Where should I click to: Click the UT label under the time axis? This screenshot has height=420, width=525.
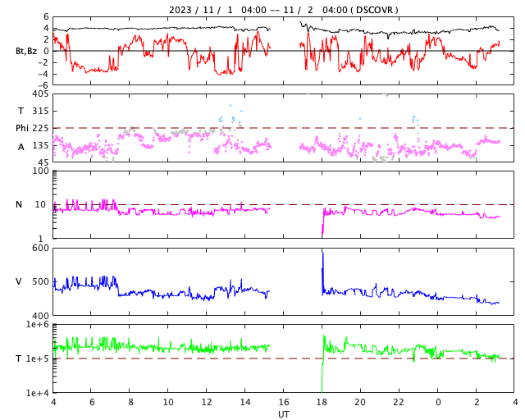tap(284, 414)
